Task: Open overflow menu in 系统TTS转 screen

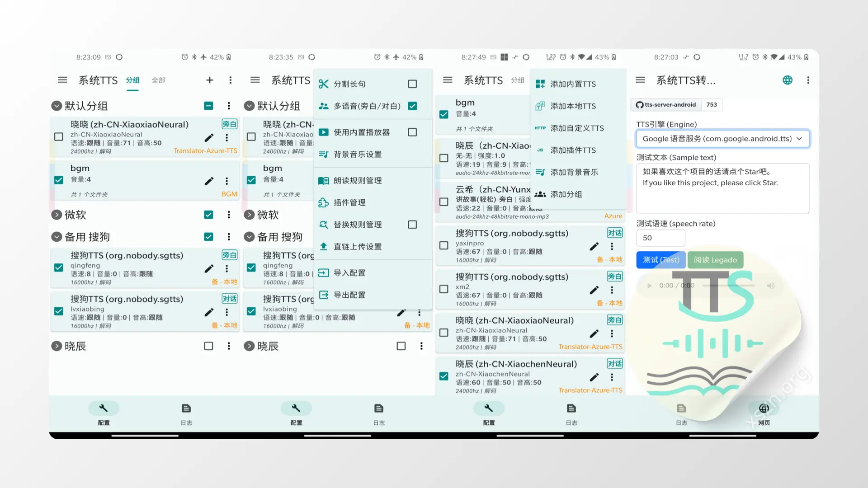Action: click(x=808, y=80)
